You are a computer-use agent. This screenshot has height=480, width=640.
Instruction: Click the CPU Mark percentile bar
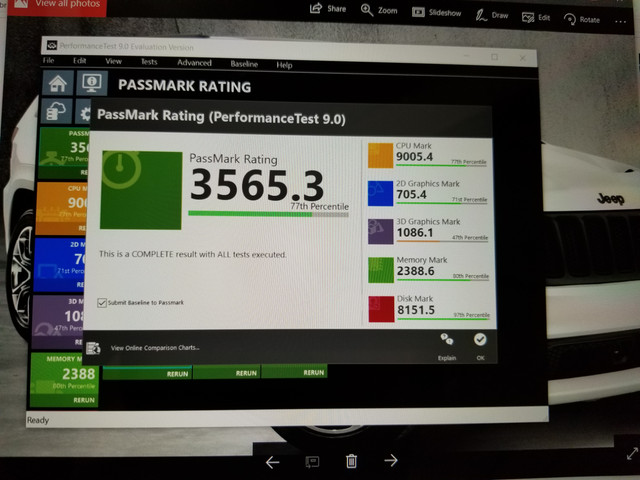(442, 165)
